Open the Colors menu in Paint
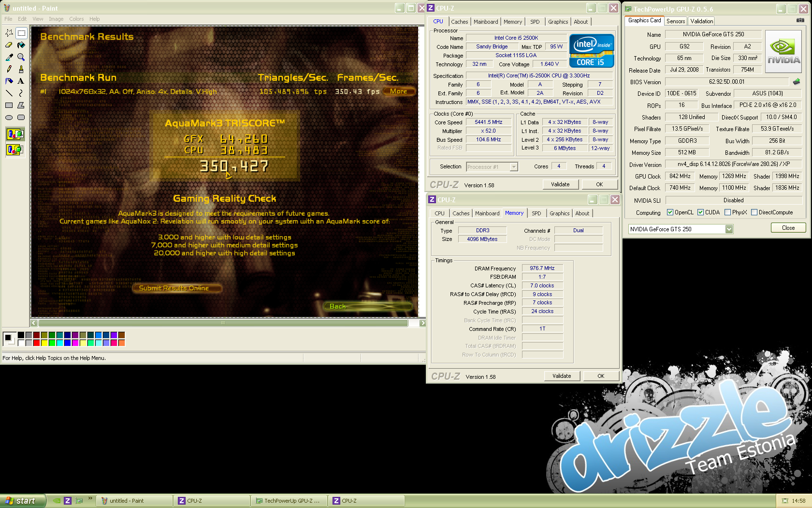The image size is (812, 508). point(76,19)
